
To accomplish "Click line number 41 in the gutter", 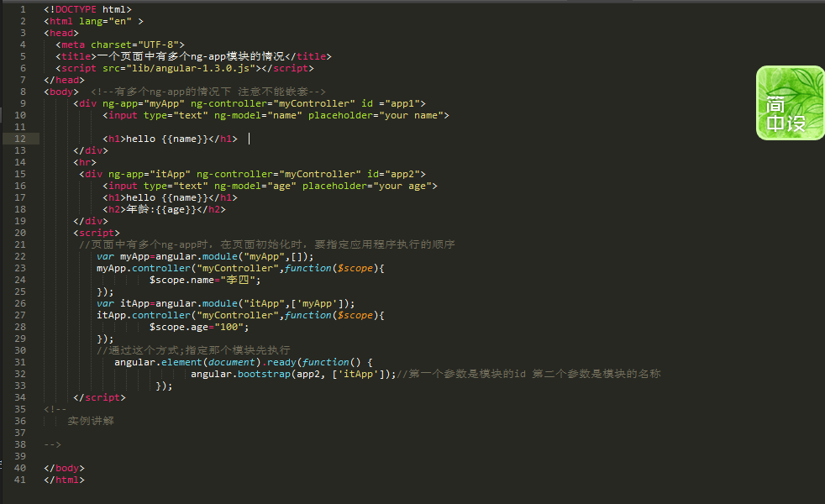I will point(20,480).
